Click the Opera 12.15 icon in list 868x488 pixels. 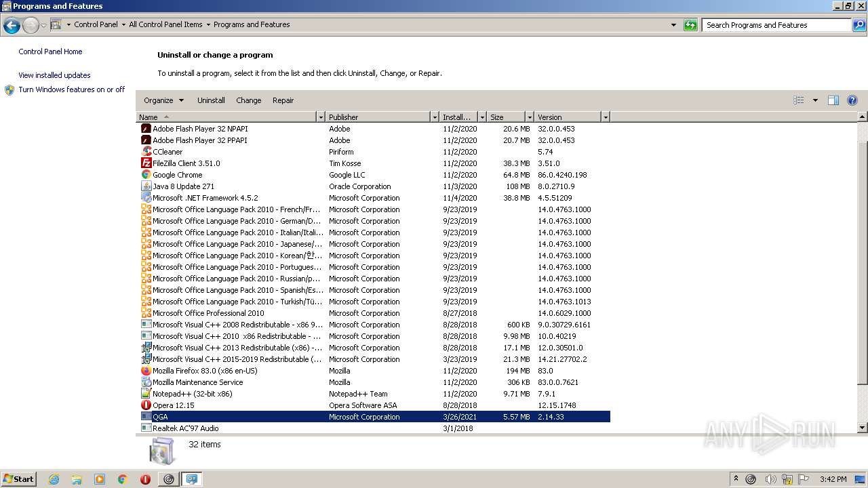(x=146, y=405)
